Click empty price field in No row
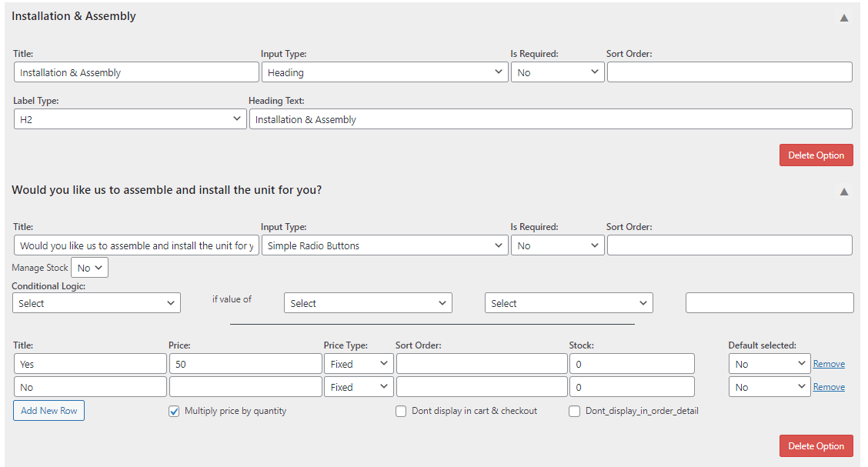The image size is (868, 467). (245, 387)
